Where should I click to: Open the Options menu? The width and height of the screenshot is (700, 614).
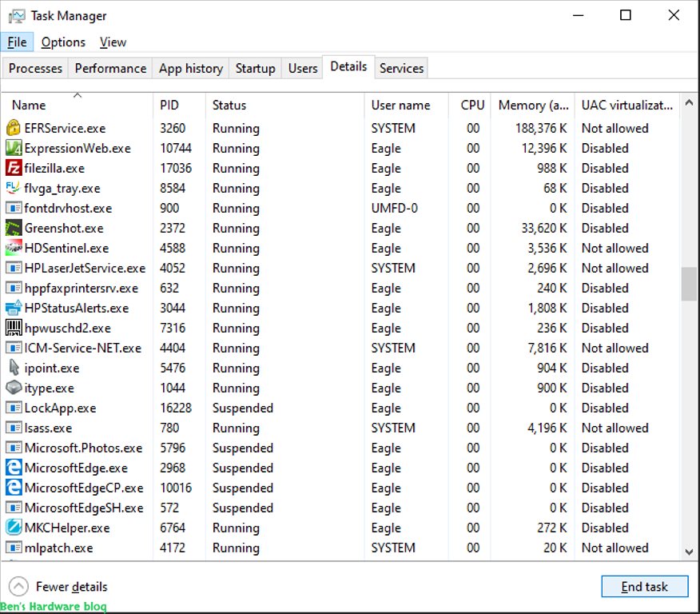point(63,42)
